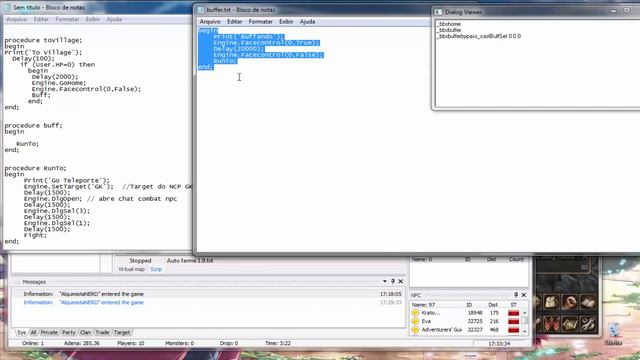The height and width of the screenshot is (360, 640).
Task: Click the 'procedure tovillage;' line in Sem título
Action: 43,40
